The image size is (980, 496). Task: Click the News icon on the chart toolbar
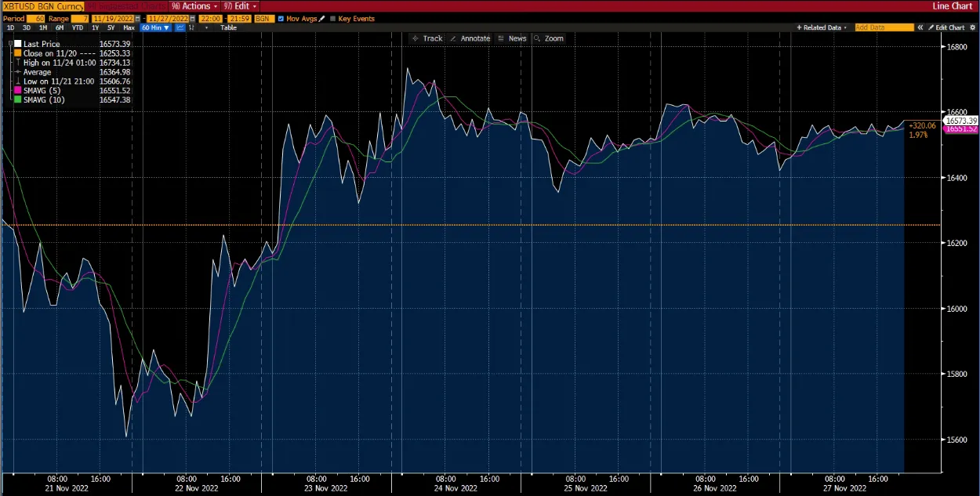click(x=512, y=38)
